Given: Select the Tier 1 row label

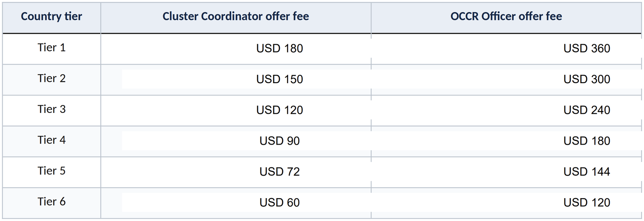Looking at the screenshot, I should 52,47.
